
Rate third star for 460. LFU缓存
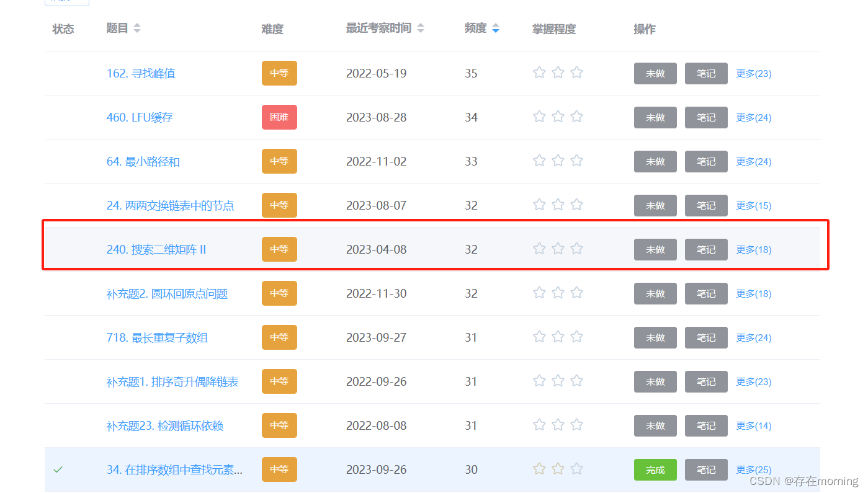point(576,117)
